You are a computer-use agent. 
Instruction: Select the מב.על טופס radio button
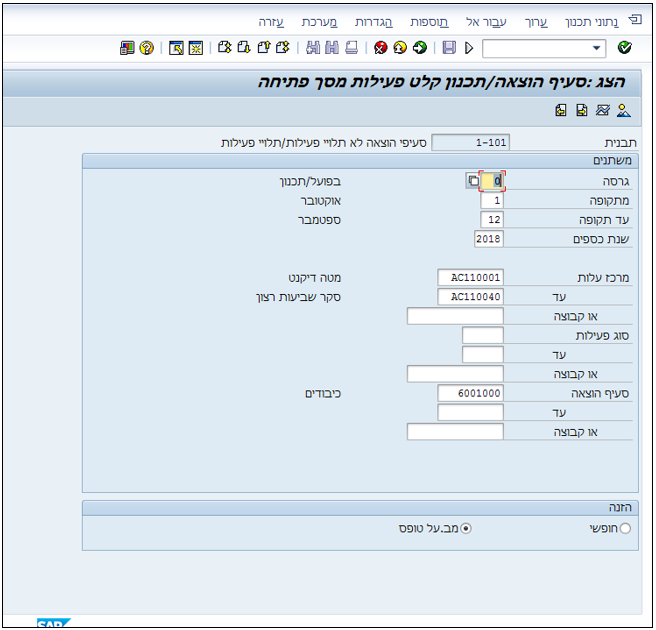(466, 528)
